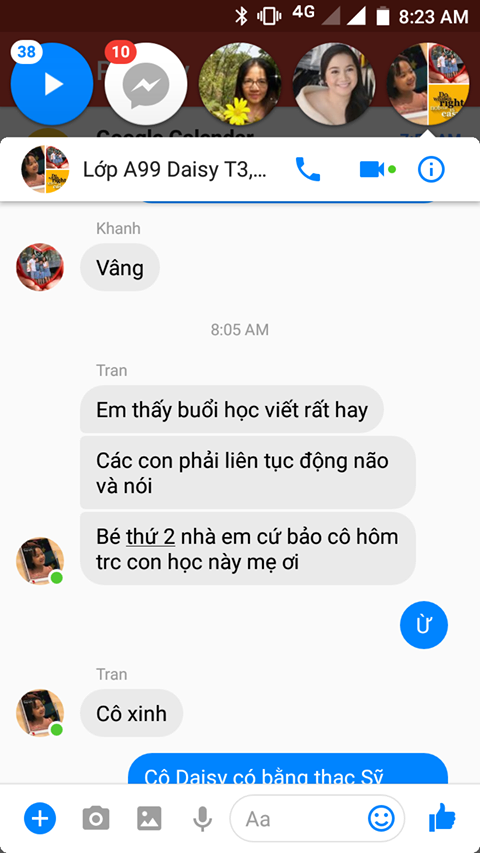
Task: Switch to chat head of smiling woman in white
Action: (x=334, y=84)
